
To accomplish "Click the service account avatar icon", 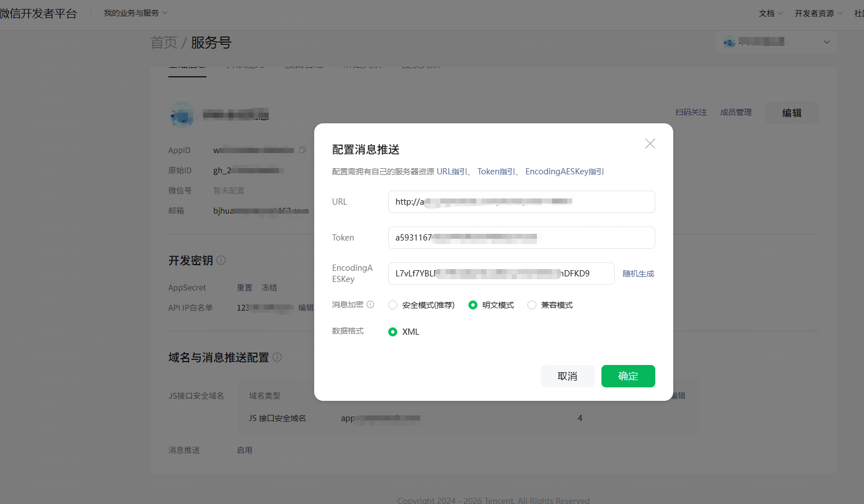I will tap(182, 115).
